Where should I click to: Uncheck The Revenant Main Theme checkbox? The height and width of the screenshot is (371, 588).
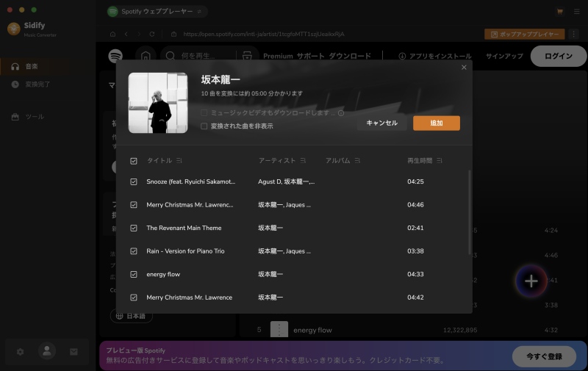tap(134, 228)
